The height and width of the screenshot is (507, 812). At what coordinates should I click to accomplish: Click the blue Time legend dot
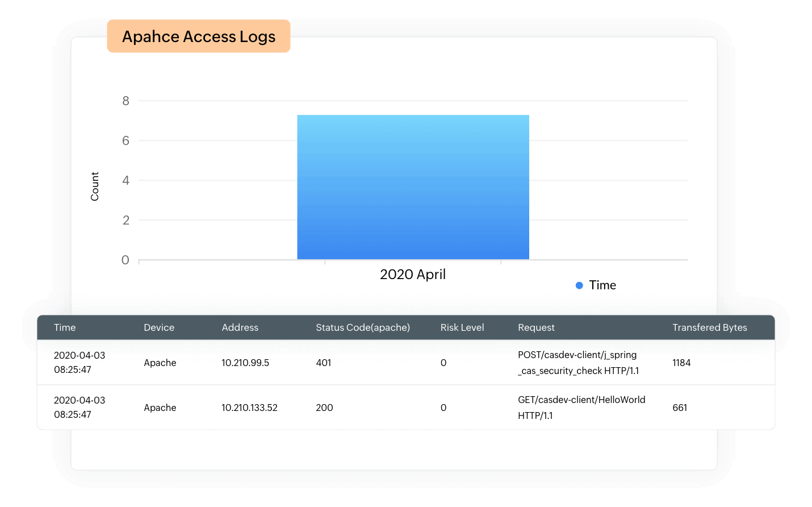point(579,285)
